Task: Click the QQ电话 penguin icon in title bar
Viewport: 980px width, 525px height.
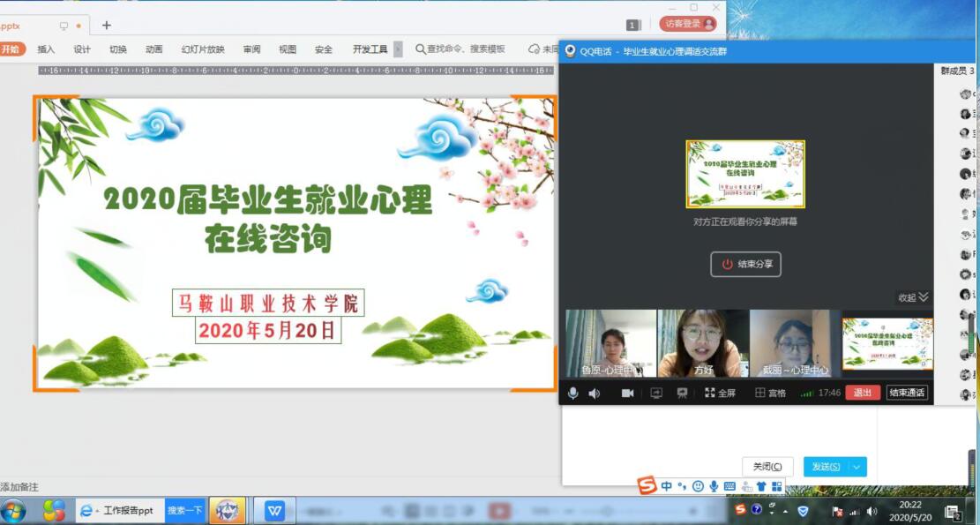Action: 570,51
